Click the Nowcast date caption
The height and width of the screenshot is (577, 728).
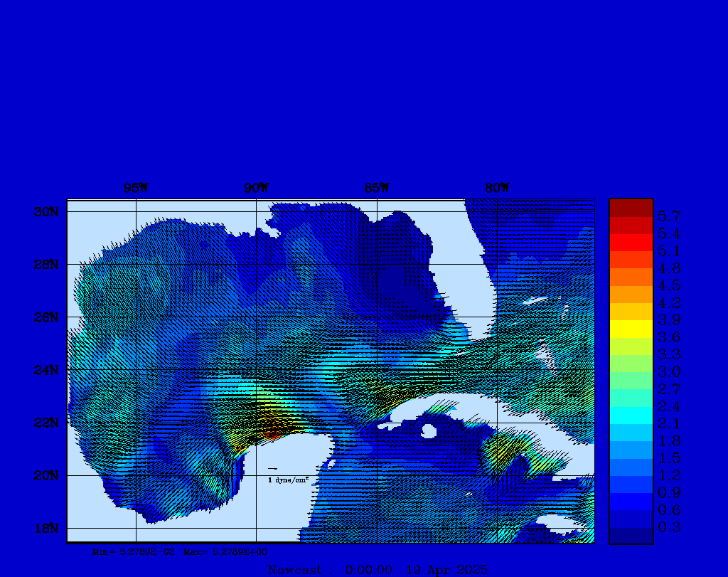click(378, 570)
